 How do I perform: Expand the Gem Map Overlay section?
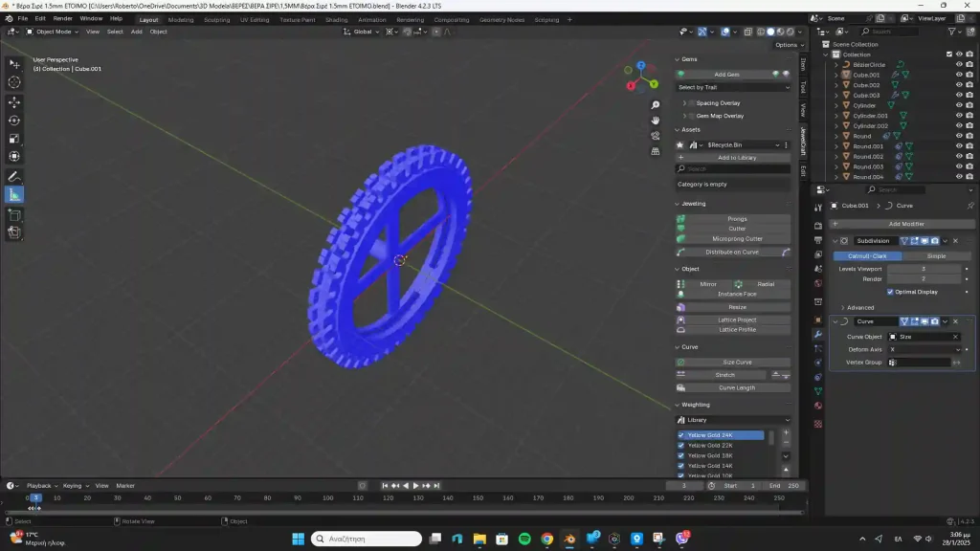click(684, 116)
